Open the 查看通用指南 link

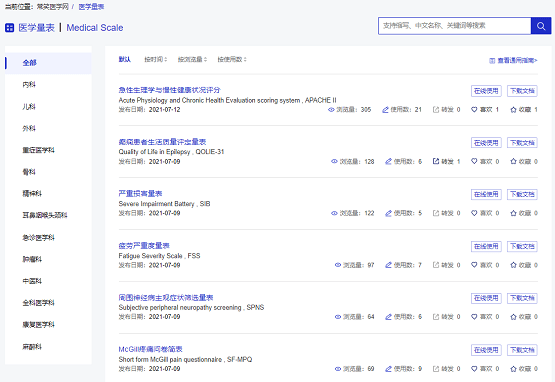point(517,61)
